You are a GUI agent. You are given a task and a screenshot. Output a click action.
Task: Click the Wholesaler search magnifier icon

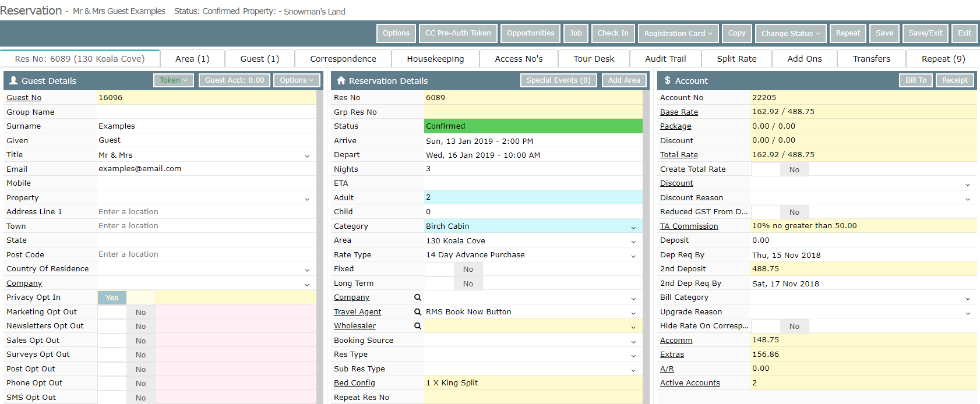click(x=418, y=326)
